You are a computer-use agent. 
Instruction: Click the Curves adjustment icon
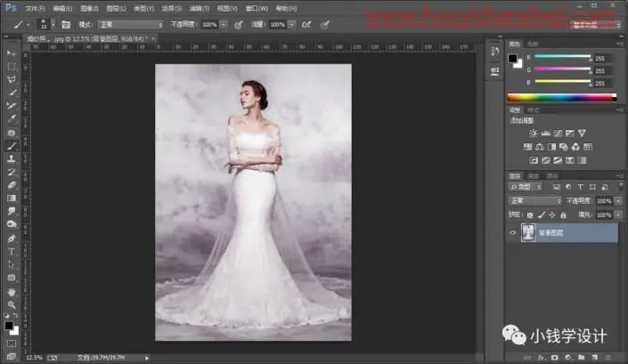tap(558, 133)
